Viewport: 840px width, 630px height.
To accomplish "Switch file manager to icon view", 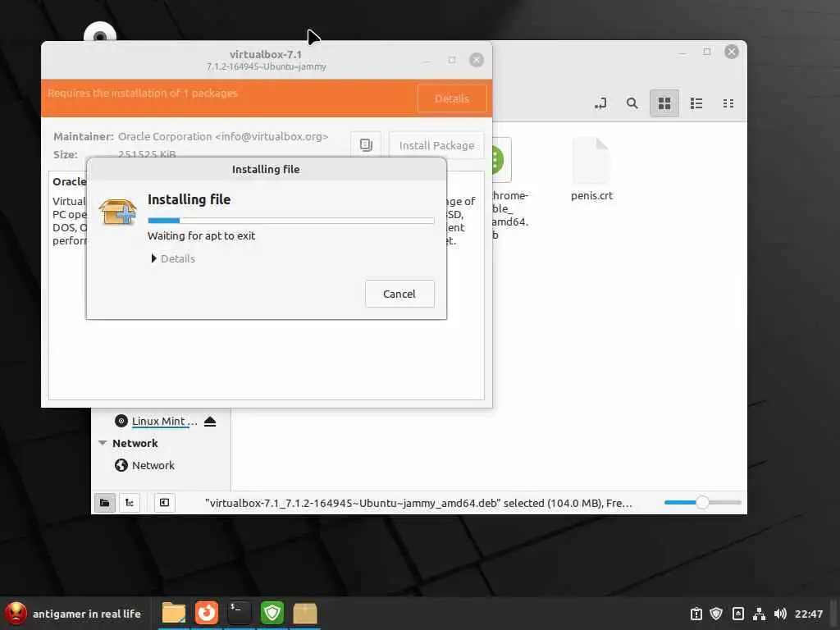I will (x=664, y=103).
